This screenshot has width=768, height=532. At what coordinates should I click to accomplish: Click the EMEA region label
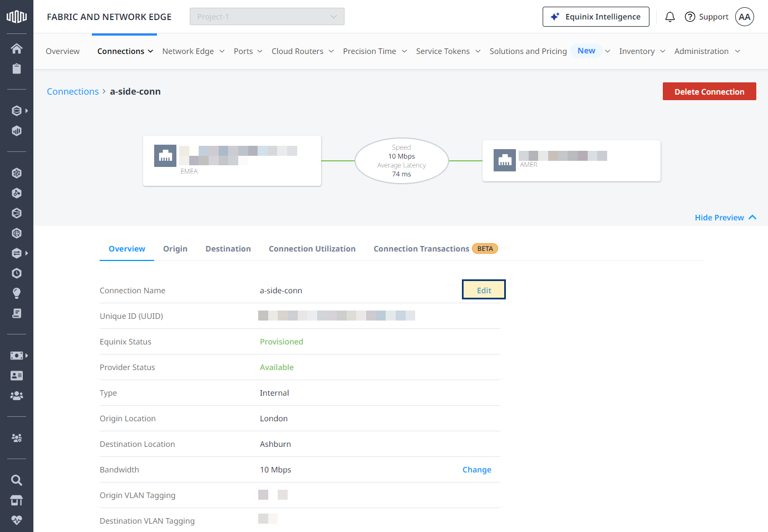189,171
